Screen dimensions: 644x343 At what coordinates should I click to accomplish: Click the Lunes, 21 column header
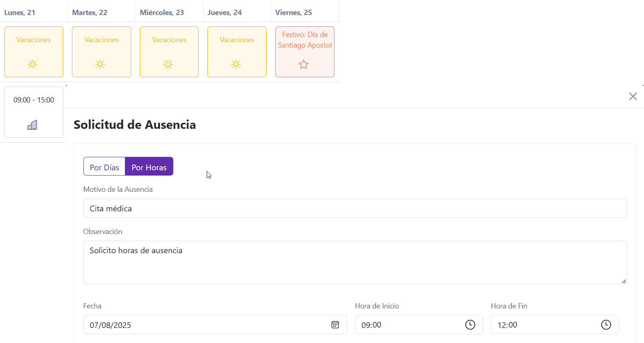pos(20,13)
